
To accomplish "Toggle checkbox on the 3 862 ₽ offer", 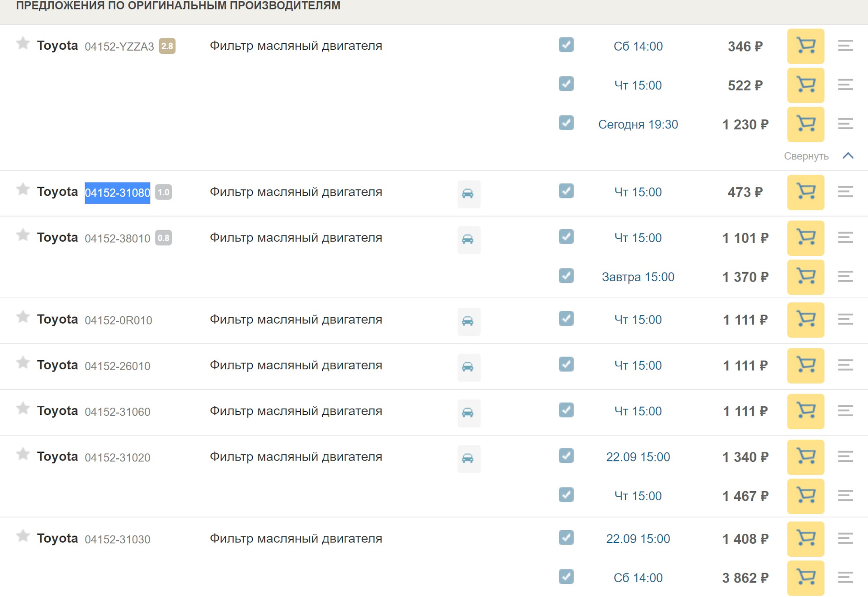I will point(566,577).
